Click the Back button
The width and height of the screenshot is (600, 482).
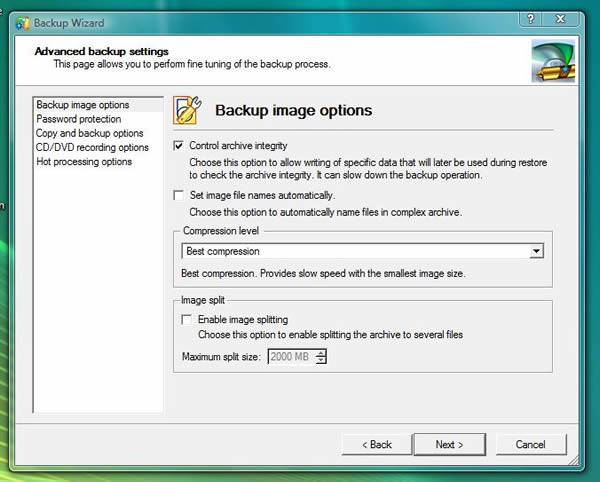[377, 445]
